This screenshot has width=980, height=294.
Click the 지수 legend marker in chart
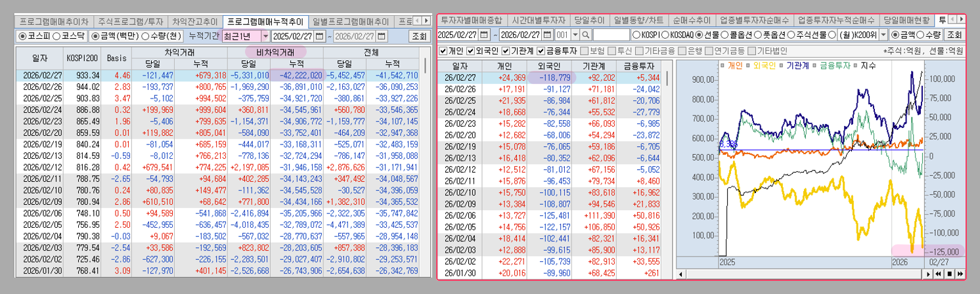855,65
